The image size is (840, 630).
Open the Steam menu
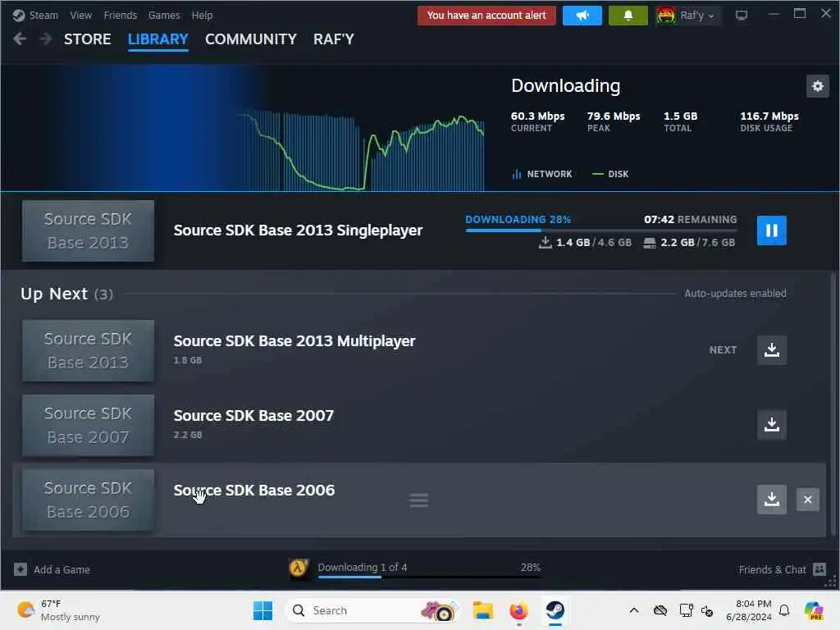(43, 16)
